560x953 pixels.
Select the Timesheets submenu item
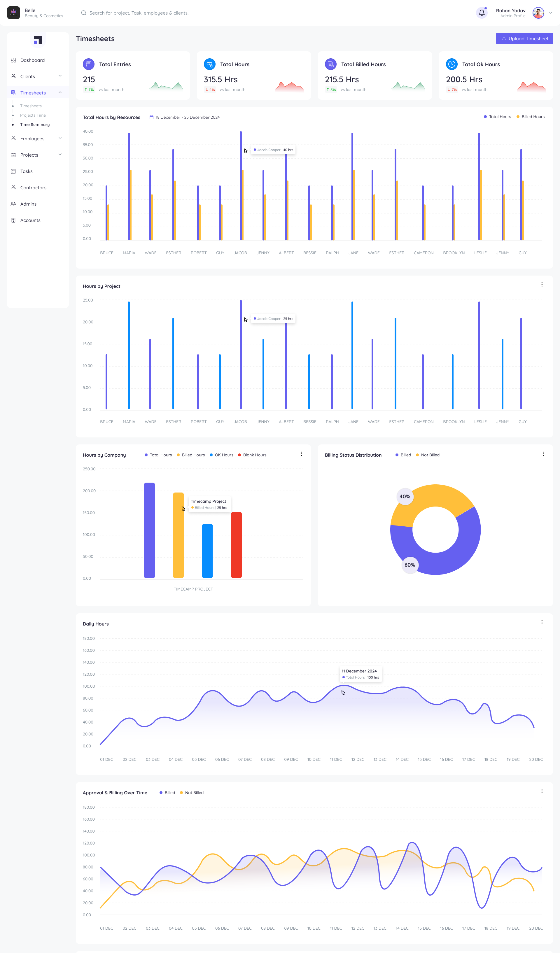click(x=31, y=106)
